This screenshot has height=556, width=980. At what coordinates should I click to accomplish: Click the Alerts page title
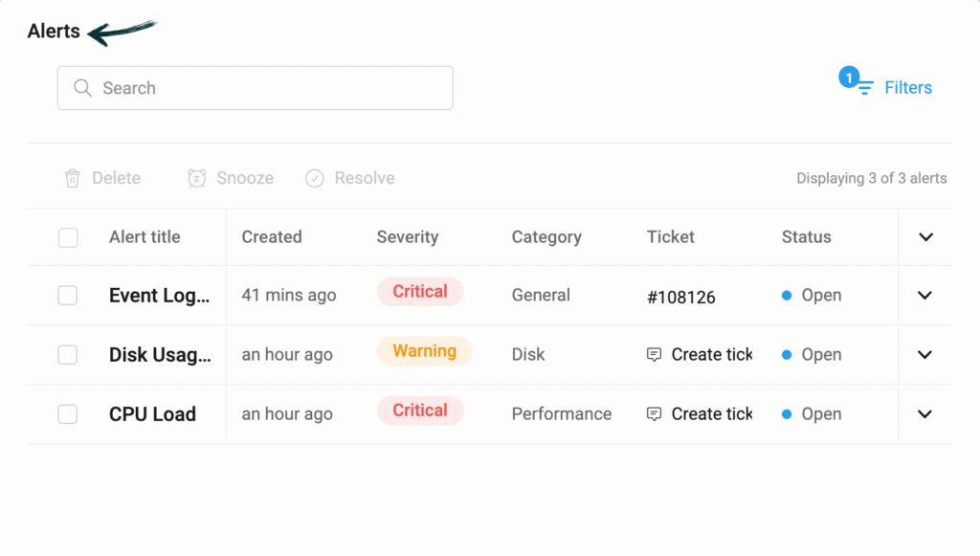53,31
